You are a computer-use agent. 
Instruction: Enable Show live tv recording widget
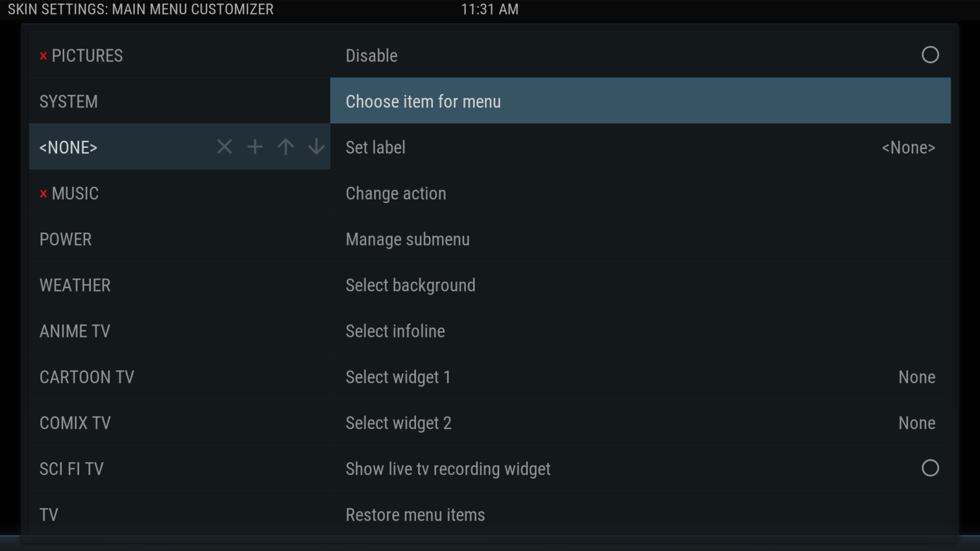coord(931,468)
